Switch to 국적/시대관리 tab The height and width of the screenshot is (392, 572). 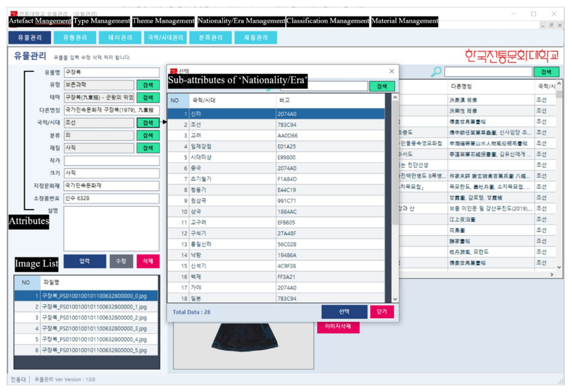click(x=165, y=38)
